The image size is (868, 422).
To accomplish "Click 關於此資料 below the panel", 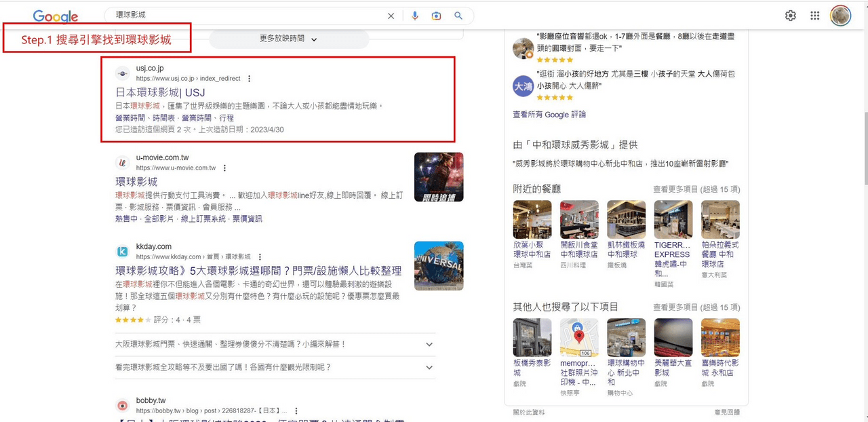I will coord(529,413).
